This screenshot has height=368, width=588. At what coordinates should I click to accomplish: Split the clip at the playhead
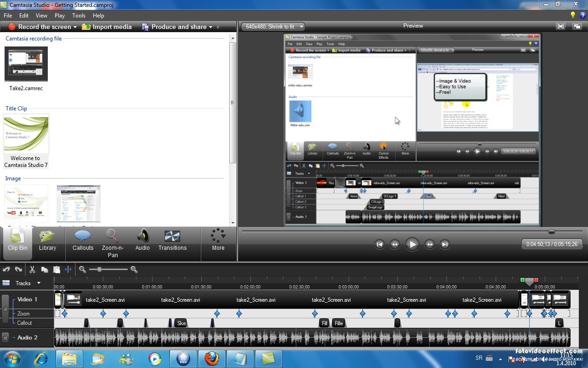[x=68, y=270]
